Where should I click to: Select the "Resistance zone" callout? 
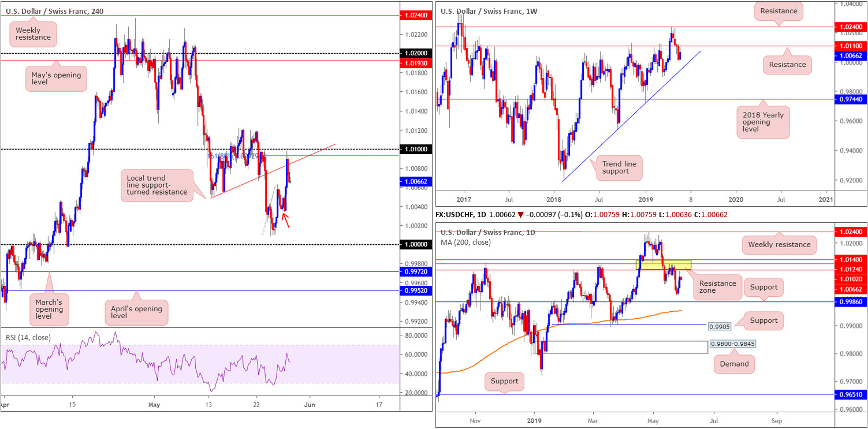pyautogui.click(x=718, y=287)
